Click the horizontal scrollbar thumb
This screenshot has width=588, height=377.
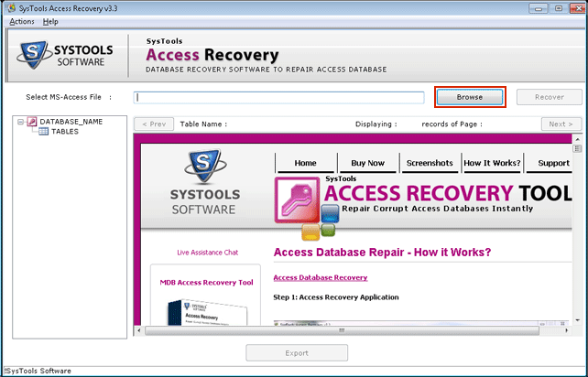[342, 330]
